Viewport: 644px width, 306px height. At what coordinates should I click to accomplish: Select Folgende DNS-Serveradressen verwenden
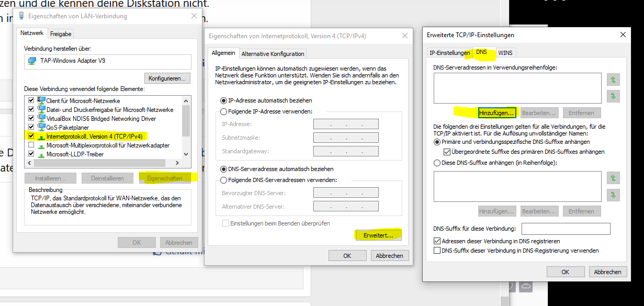224,180
